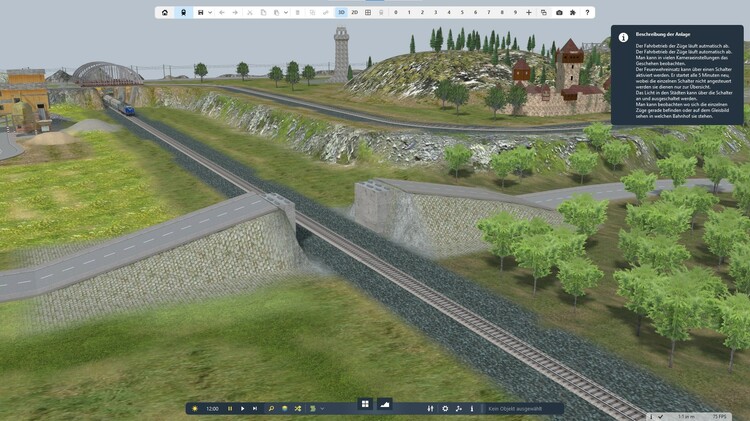Click the Beschreibung der Anlage info panel
Viewport: 750px width, 421px height.
680,75
